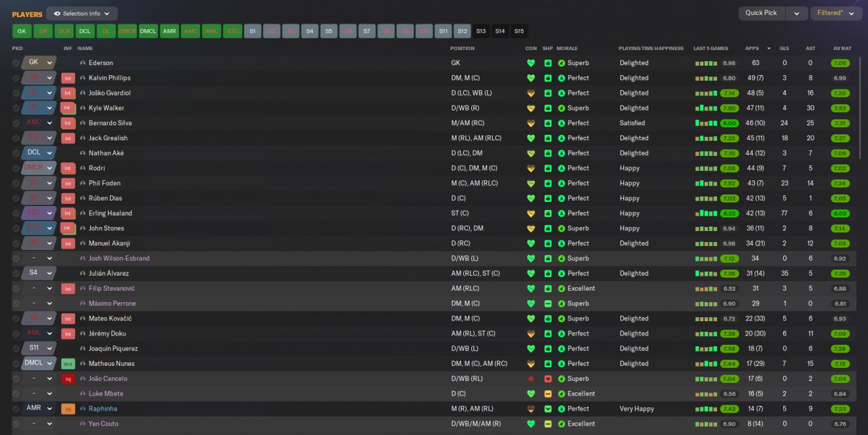This screenshot has height=435, width=868.
Task: Click Erling Haaland's 8.02 average rating
Action: click(x=840, y=213)
